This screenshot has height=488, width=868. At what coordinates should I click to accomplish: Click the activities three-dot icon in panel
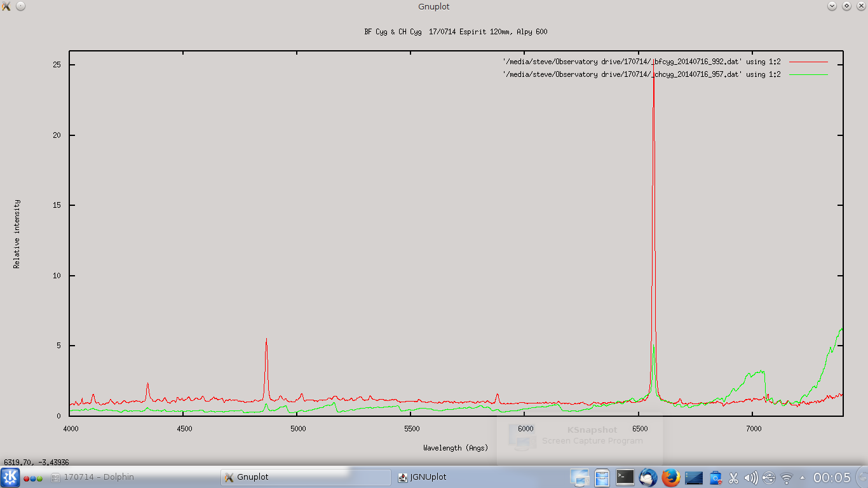(33, 478)
